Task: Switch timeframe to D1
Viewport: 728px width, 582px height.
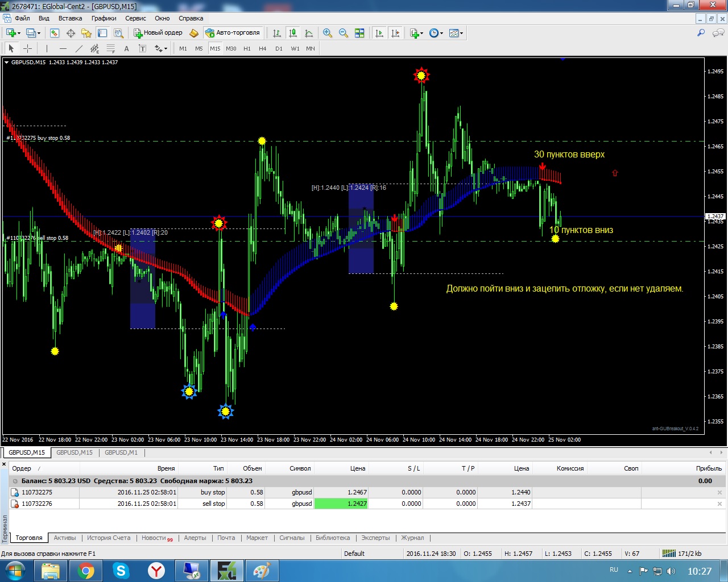Action: pos(279,48)
